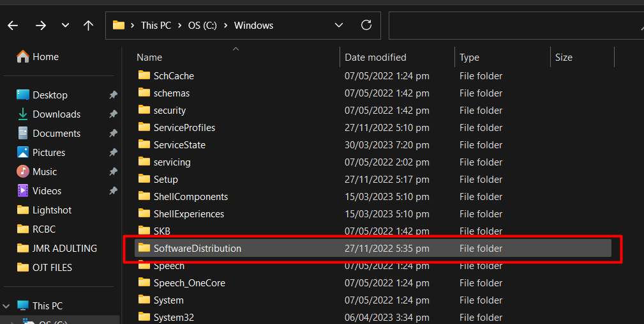Click the Videos film icon in sidebar
This screenshot has height=324, width=644.
pos(22,191)
